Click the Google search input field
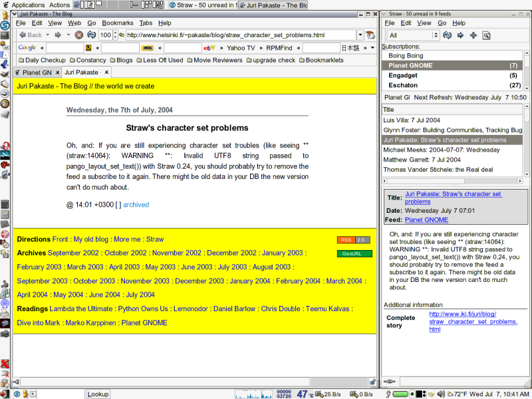532x399 pixels. [65, 48]
